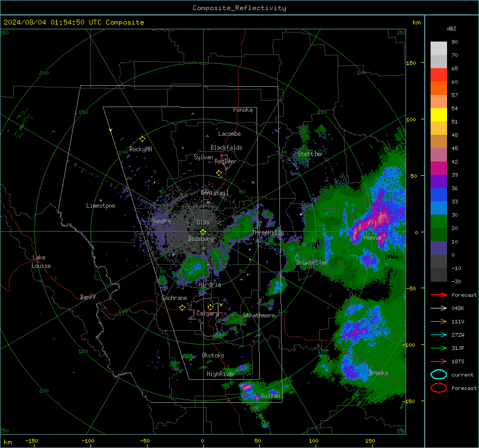The height and width of the screenshot is (448, 479).
Task: Pick the magenta 39-42 dBZ swatch
Action: click(x=439, y=168)
